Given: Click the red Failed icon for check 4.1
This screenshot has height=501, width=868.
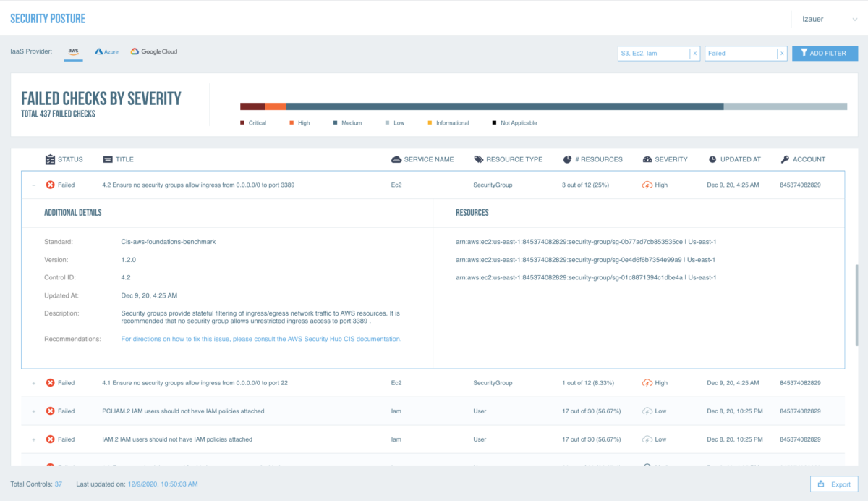Looking at the screenshot, I should (x=50, y=382).
